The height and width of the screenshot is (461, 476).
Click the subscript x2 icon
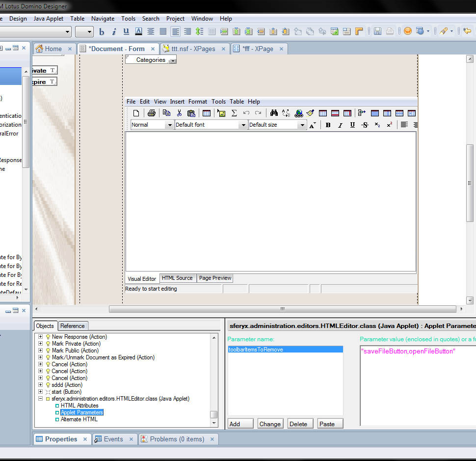tap(377, 125)
